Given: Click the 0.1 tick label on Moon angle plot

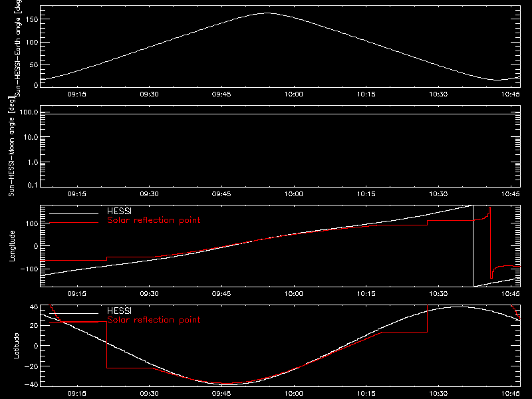Looking at the screenshot, I should [x=33, y=186].
